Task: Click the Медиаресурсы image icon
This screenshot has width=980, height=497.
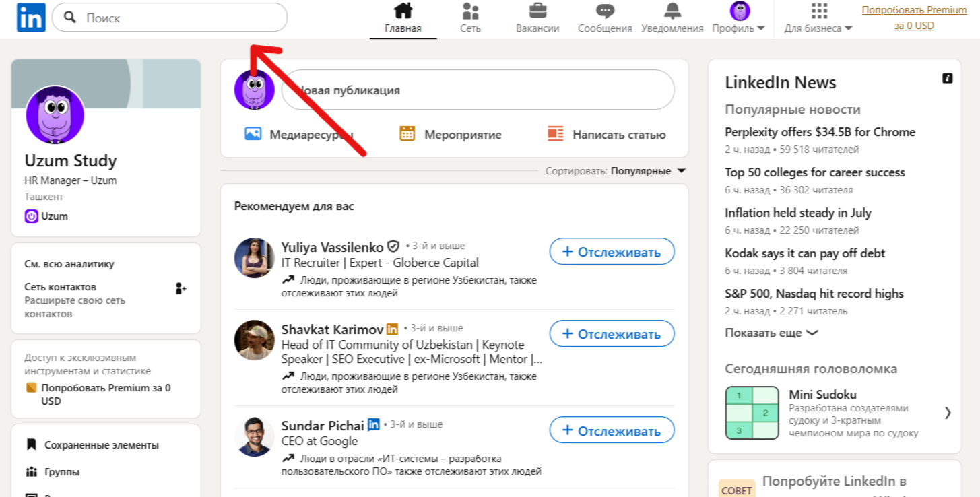Action: (253, 133)
